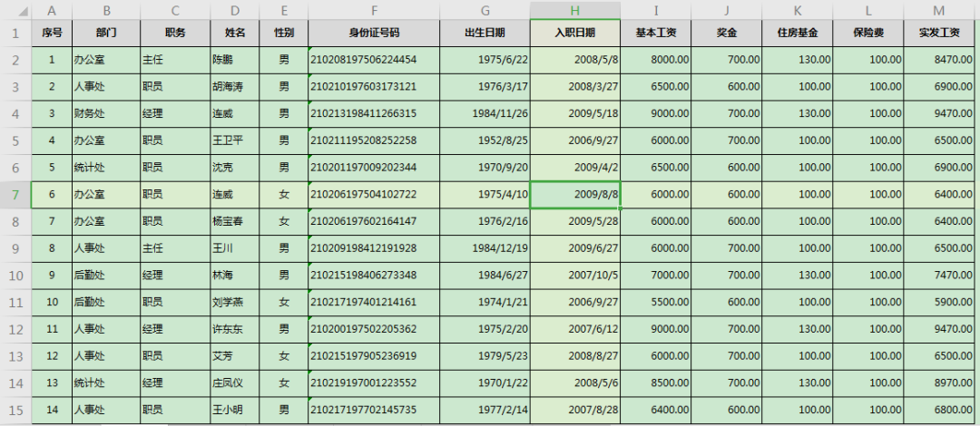Select row 13 header number
The width and height of the screenshot is (980, 426).
(x=15, y=356)
